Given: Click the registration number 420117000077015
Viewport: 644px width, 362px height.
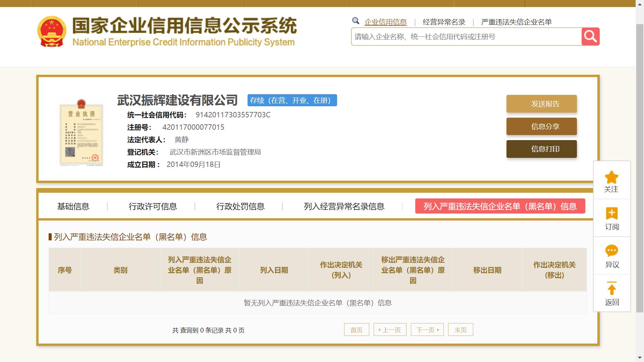Looking at the screenshot, I should (x=193, y=127).
